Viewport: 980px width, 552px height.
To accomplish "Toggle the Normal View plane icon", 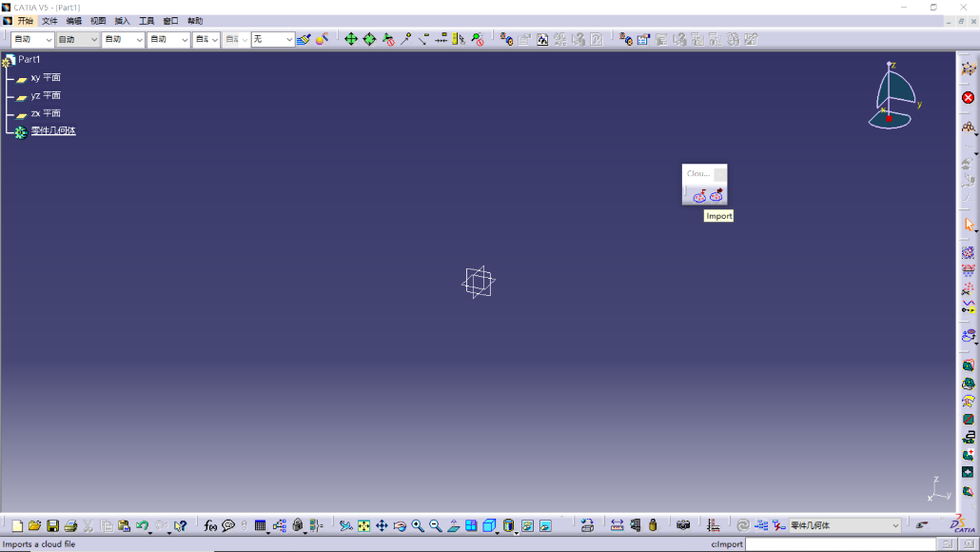I will click(454, 525).
